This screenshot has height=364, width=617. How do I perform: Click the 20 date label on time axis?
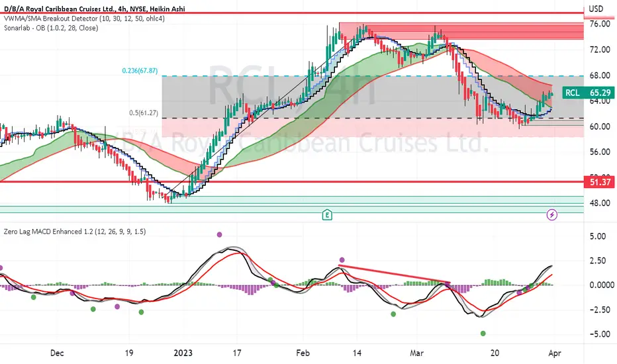[x=495, y=353]
